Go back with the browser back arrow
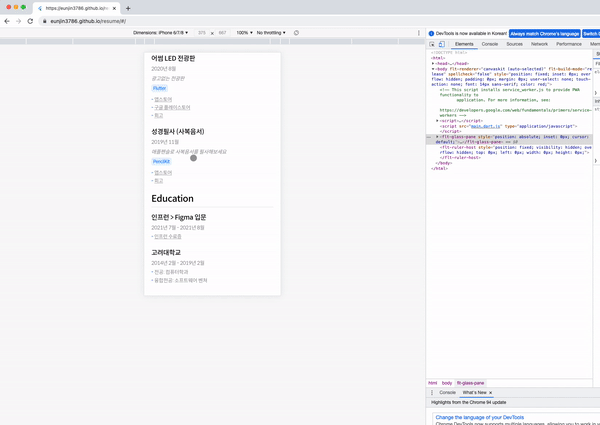 pos(7,21)
